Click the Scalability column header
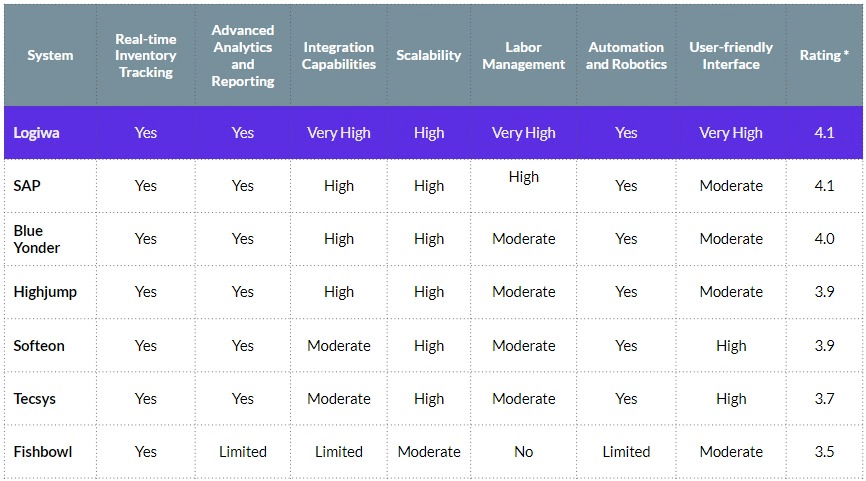The width and height of the screenshot is (866, 481). click(429, 55)
